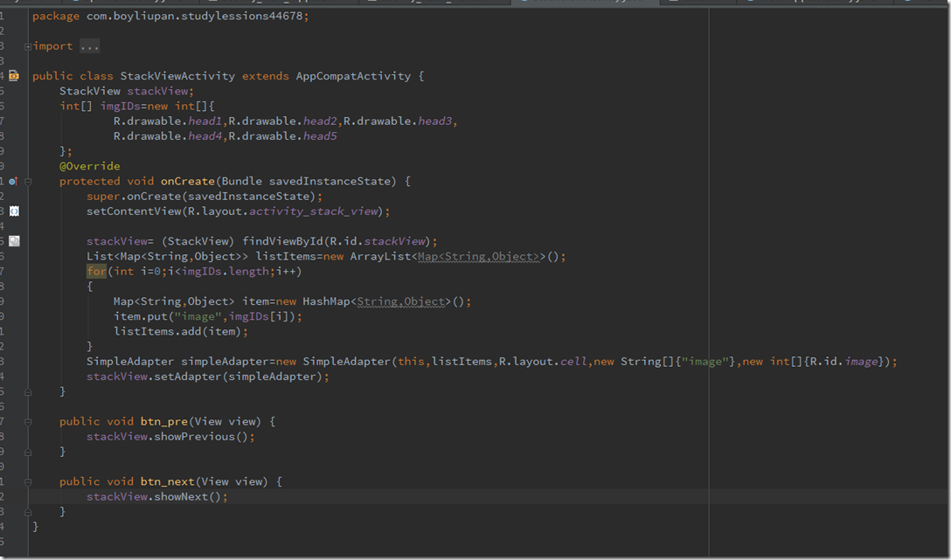Collapse the btn_next method using its fold marker
This screenshot has width=951, height=560.
click(x=28, y=482)
